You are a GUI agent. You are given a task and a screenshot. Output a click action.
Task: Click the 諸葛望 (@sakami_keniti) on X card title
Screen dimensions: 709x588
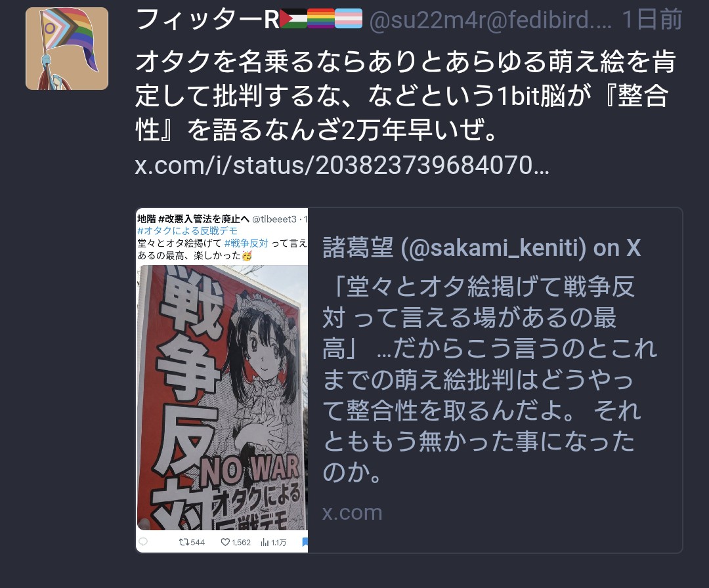(x=482, y=247)
